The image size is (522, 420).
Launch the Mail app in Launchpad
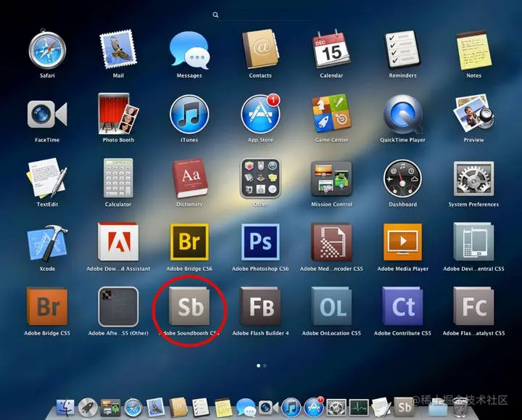pos(118,49)
